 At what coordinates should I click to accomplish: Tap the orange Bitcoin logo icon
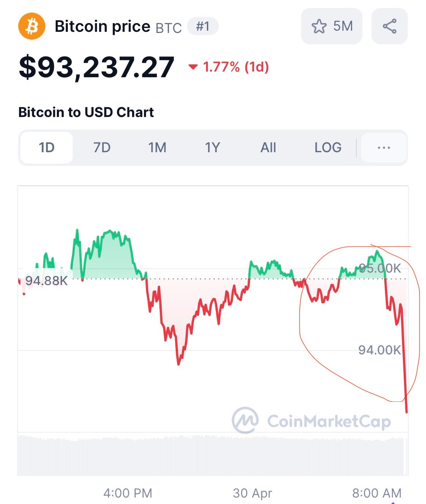(x=32, y=27)
